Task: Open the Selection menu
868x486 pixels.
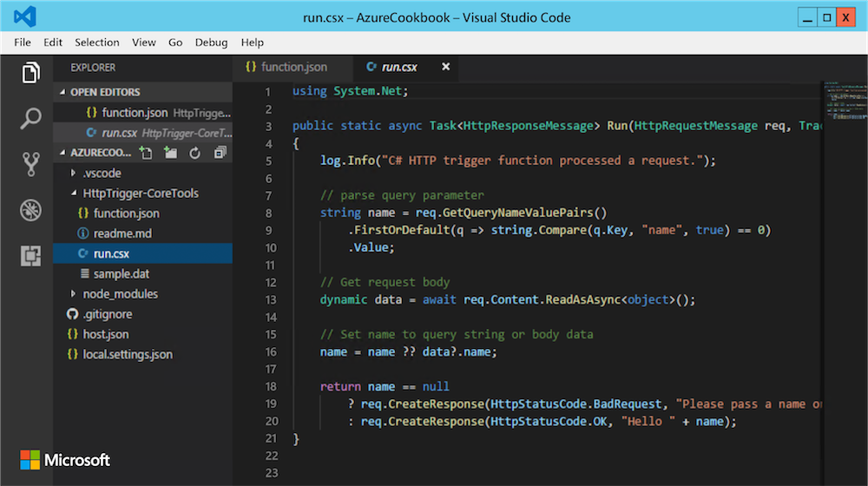Action: click(97, 43)
